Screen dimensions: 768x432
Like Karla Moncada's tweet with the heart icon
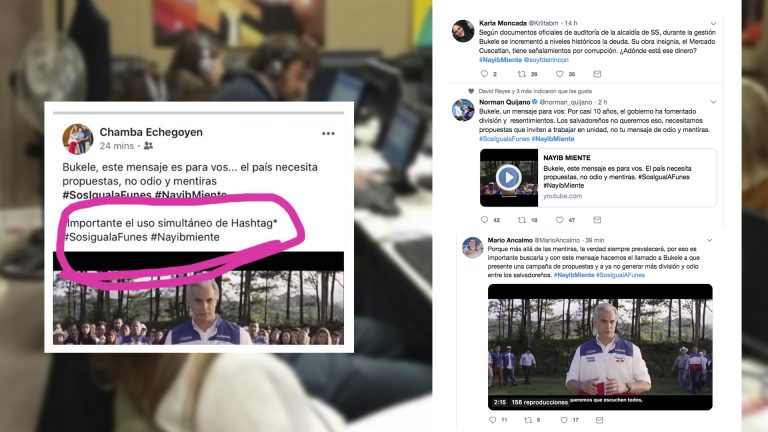[559, 74]
